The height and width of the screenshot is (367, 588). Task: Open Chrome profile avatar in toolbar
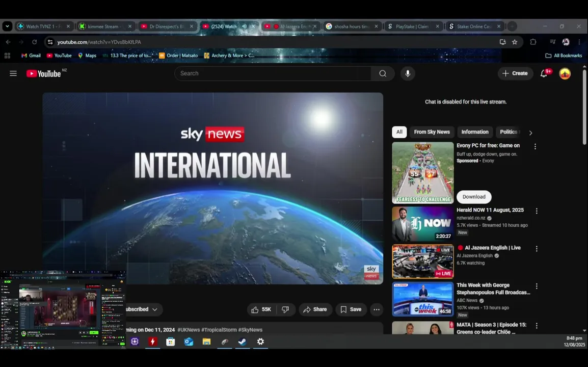coord(566,42)
